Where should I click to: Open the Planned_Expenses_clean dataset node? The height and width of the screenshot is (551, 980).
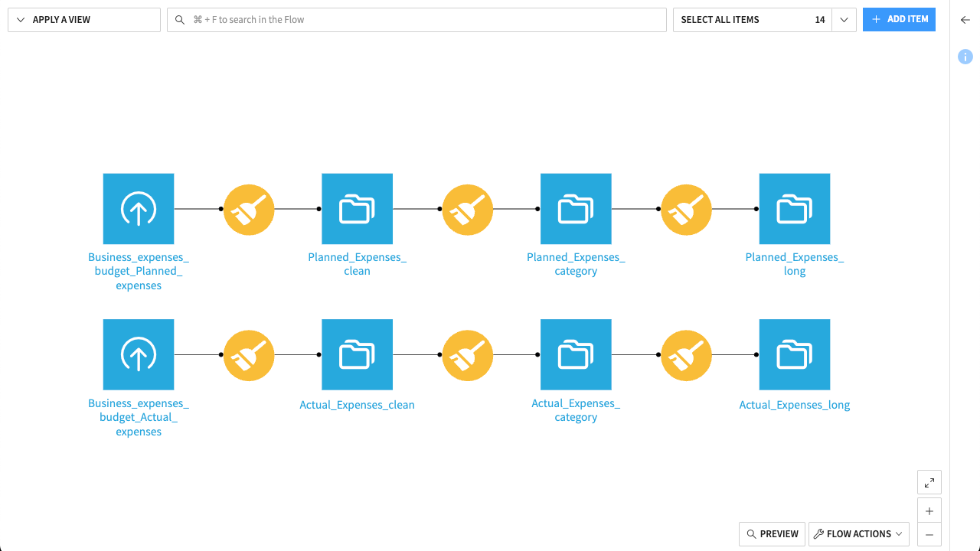point(357,208)
